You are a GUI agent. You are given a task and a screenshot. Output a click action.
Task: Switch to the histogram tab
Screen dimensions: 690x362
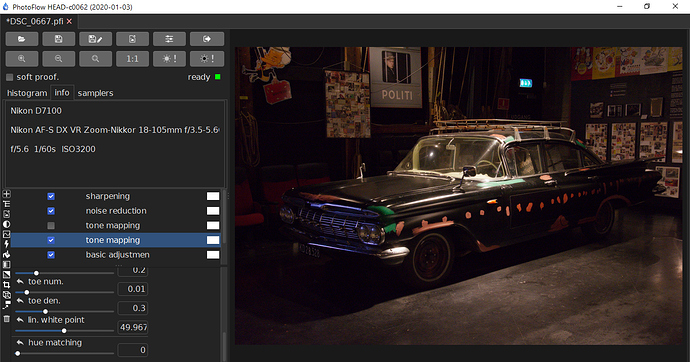(27, 93)
